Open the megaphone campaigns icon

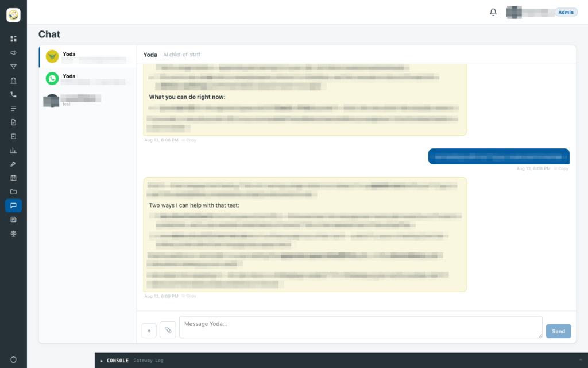pos(14,52)
